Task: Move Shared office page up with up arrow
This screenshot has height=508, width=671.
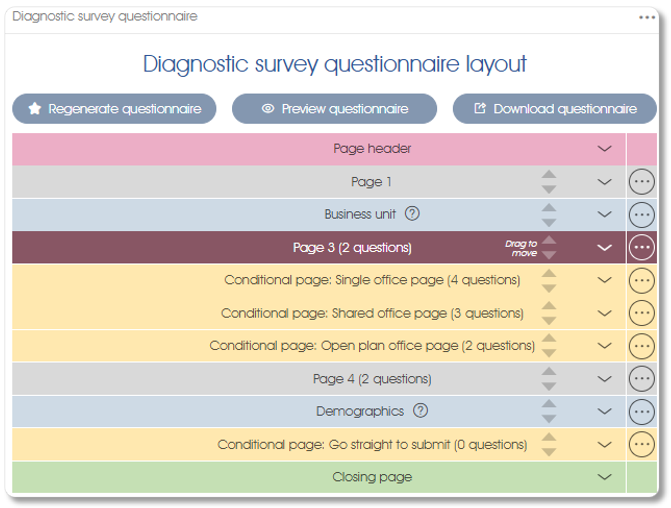Action: click(549, 306)
